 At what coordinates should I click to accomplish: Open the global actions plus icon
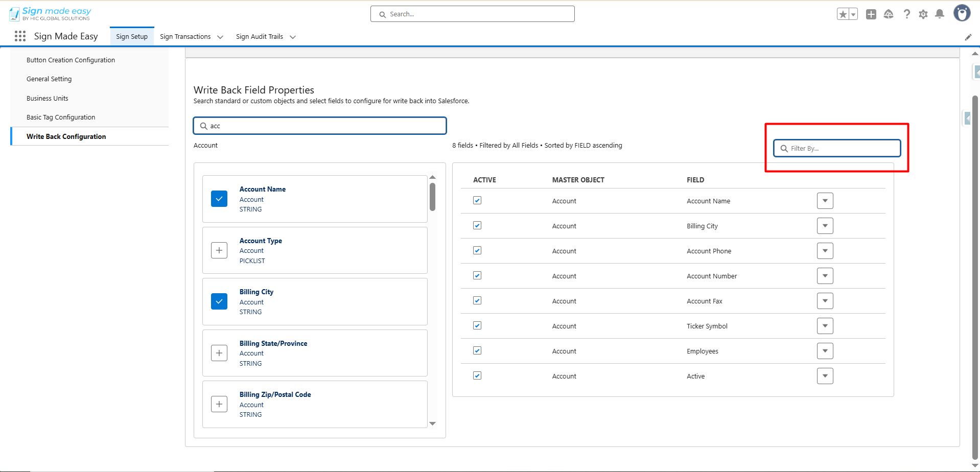(x=871, y=14)
